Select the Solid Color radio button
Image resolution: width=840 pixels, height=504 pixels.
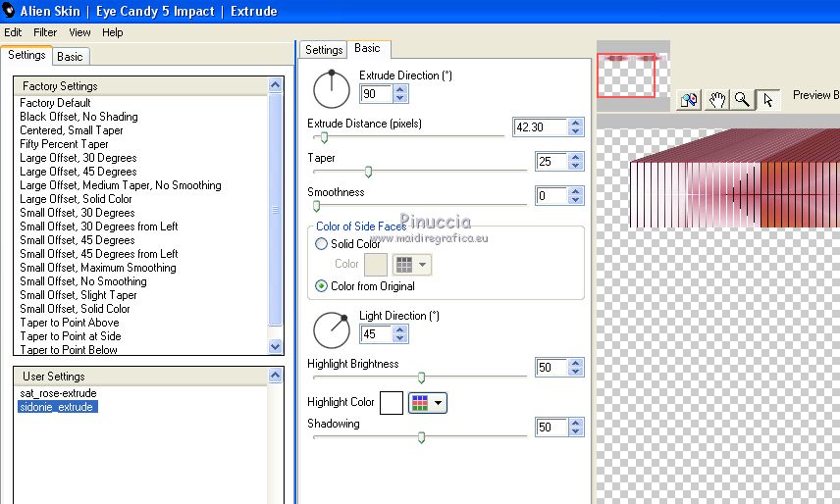click(321, 244)
